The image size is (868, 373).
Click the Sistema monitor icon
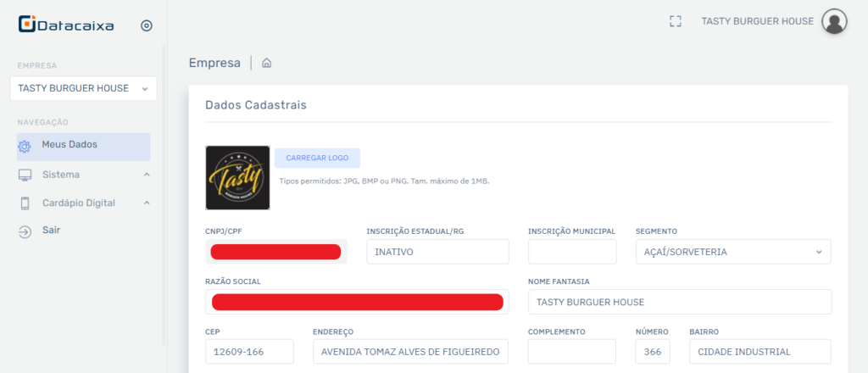25,175
